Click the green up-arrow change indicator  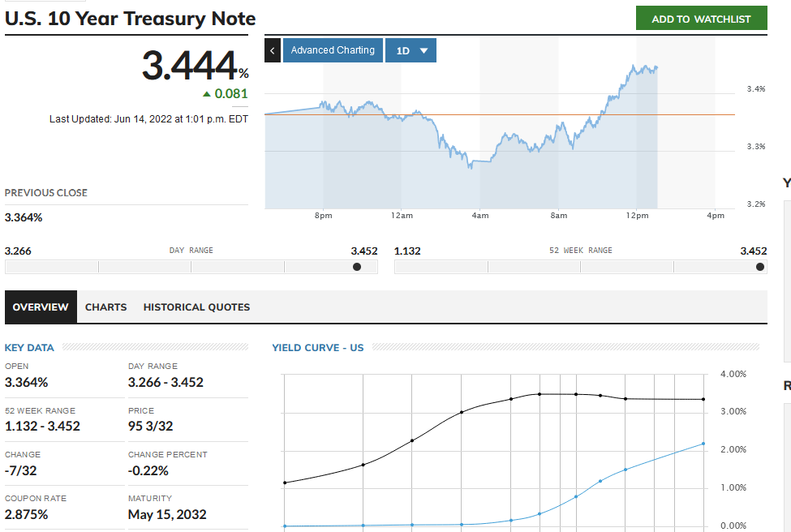coord(207,94)
